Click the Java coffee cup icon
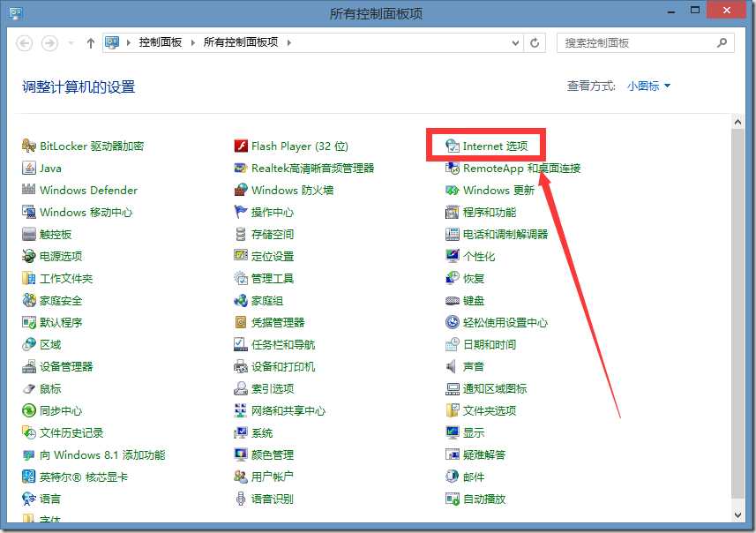756x533 pixels. [29, 168]
